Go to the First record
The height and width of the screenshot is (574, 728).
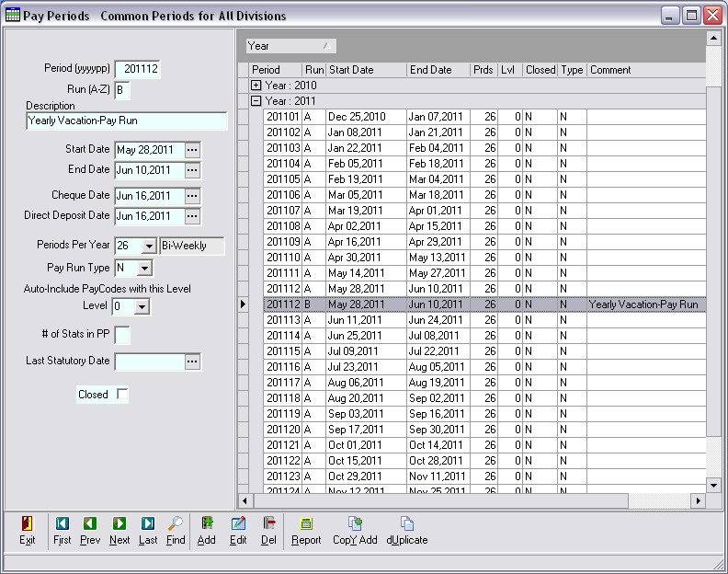(62, 530)
